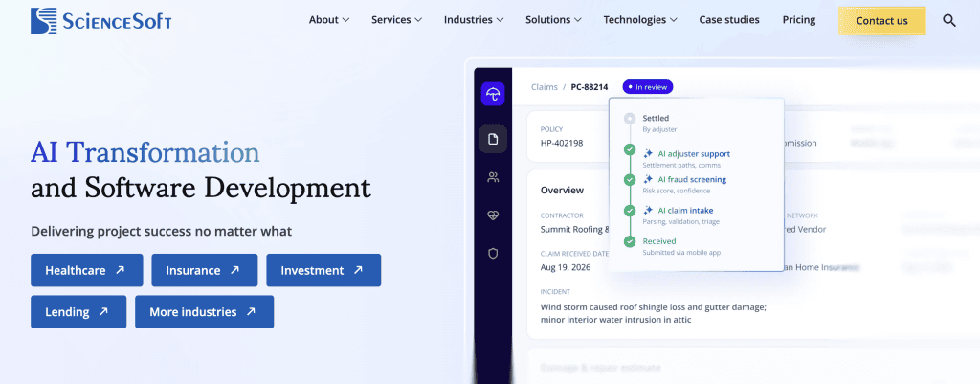This screenshot has width=980, height=384.
Task: Go to Case studies page
Action: click(729, 20)
